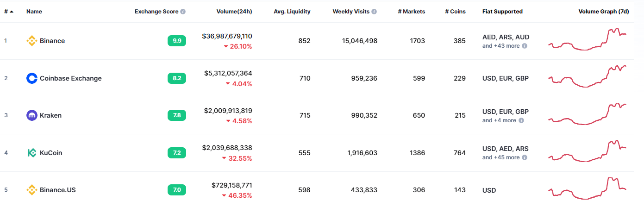Open the Exchange Score info icon

(x=183, y=12)
